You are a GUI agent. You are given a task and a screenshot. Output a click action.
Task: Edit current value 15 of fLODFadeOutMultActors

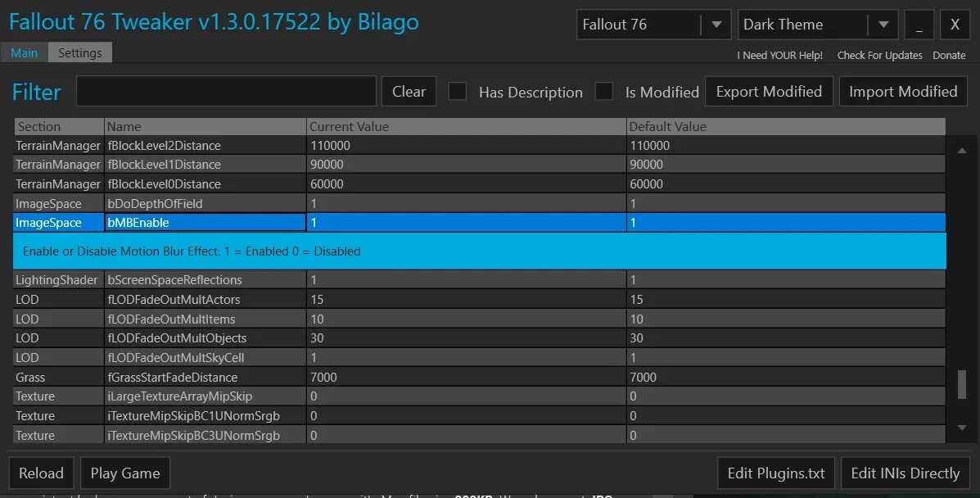click(466, 299)
